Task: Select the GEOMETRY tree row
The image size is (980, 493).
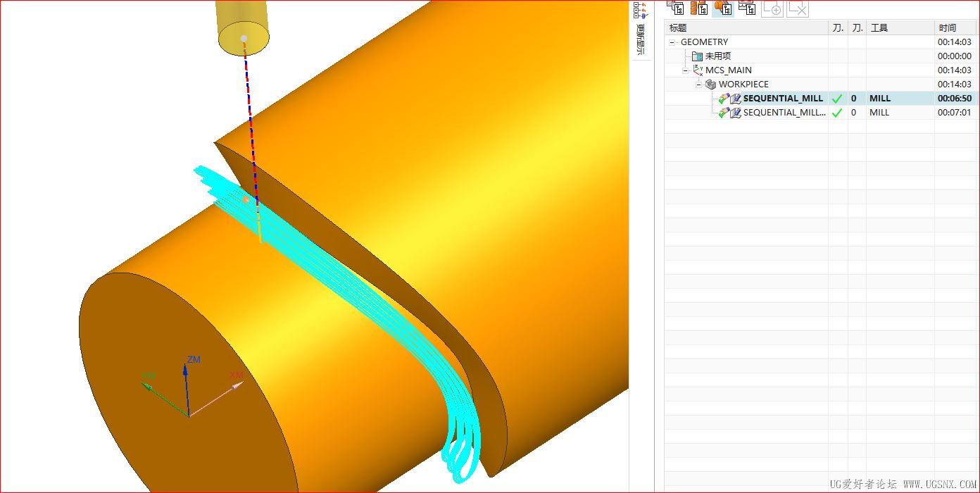Action: pos(821,42)
